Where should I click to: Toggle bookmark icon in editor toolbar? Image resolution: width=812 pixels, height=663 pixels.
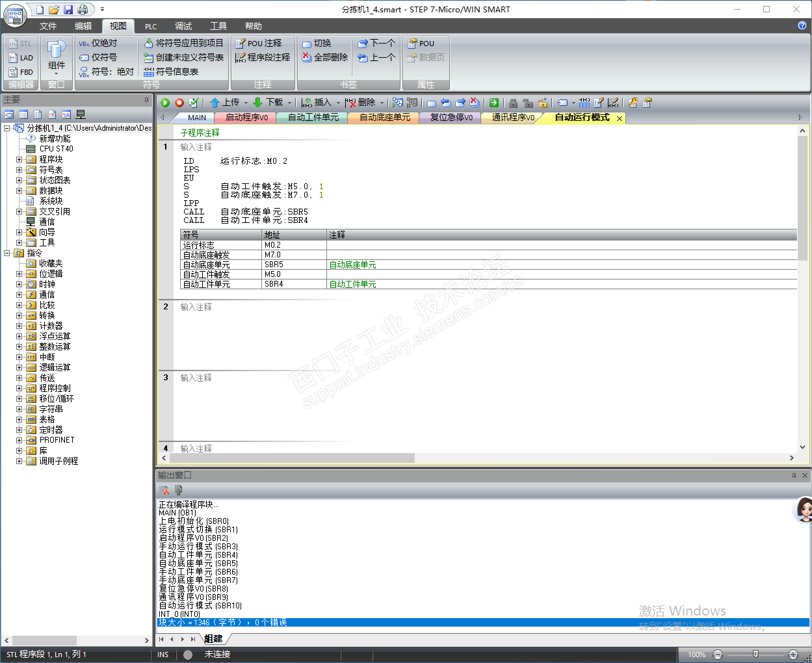point(432,103)
